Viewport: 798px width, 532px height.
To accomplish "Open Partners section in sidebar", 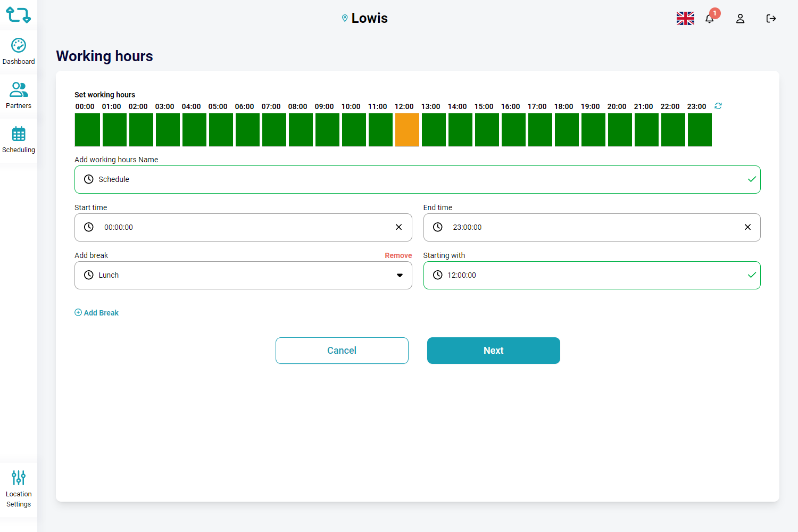I will [x=19, y=95].
